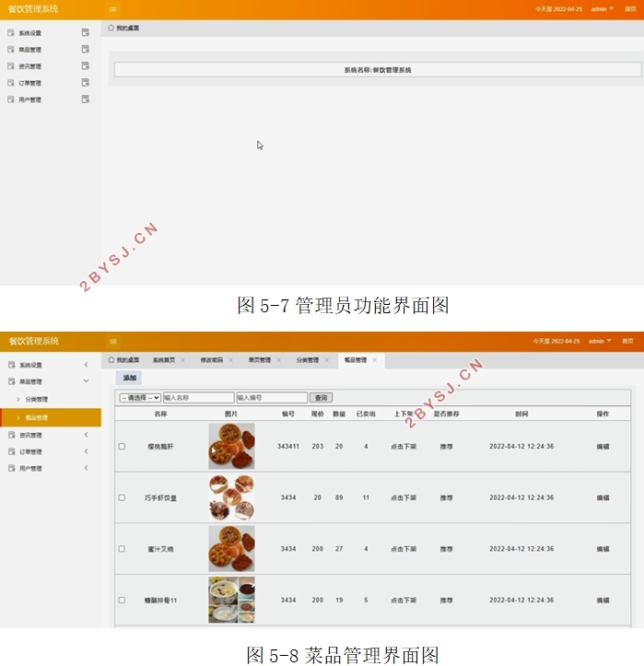
Task: Focus the 输入名称 input field
Action: pos(199,398)
